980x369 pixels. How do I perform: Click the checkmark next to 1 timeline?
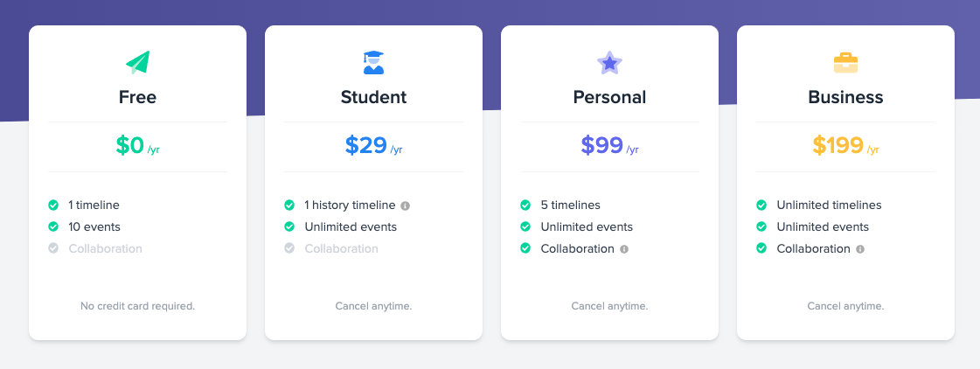pyautogui.click(x=53, y=205)
